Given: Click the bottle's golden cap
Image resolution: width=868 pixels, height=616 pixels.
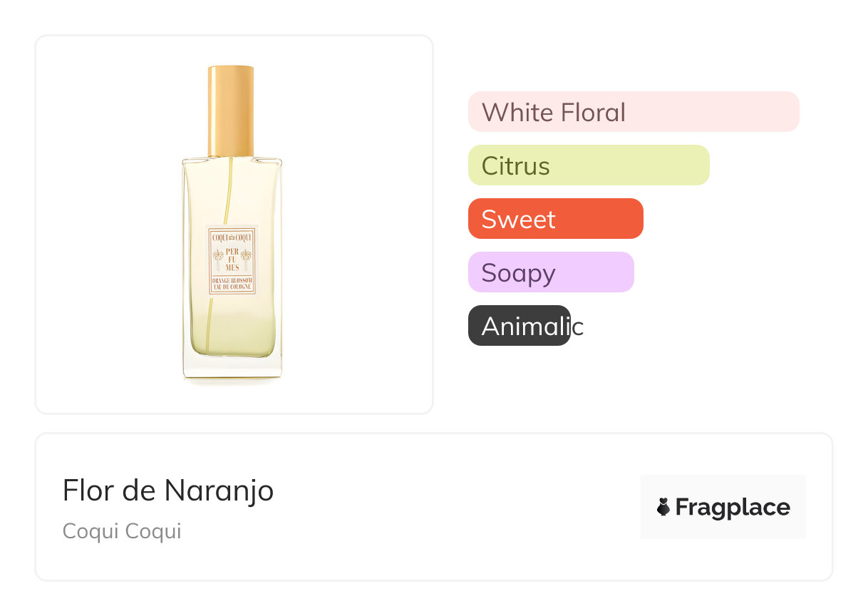Looking at the screenshot, I should [x=231, y=111].
